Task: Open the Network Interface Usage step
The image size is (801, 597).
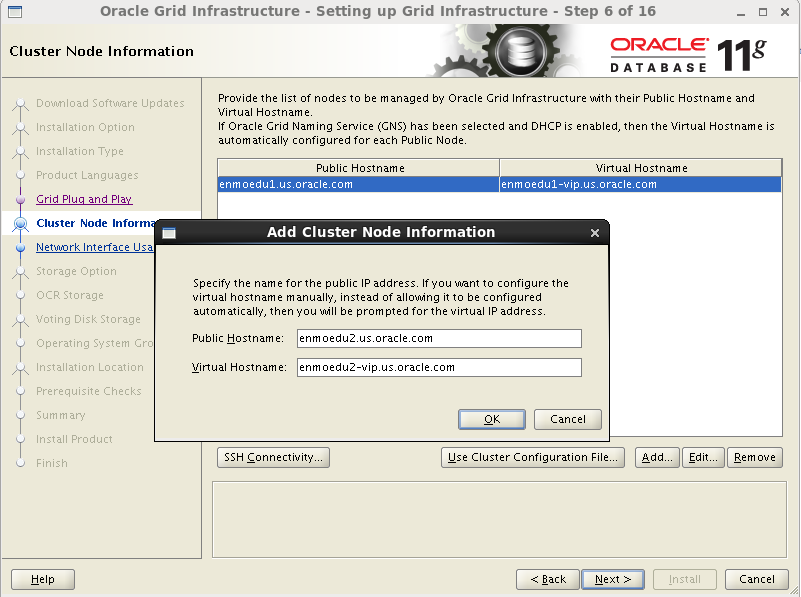Action: [95, 247]
